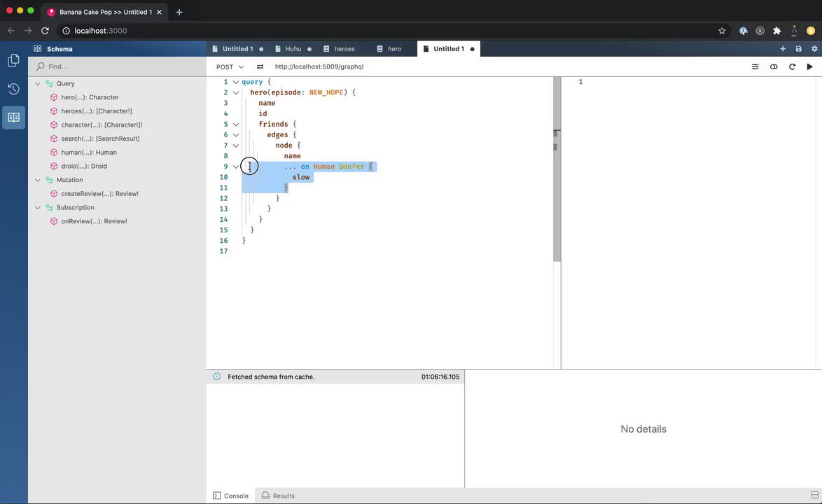Click the browser reload button

(x=45, y=31)
